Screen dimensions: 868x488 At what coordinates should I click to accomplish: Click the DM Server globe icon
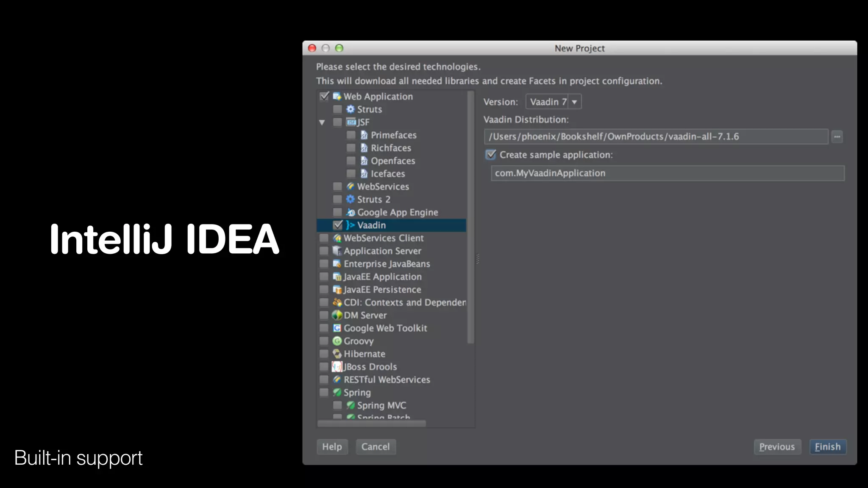coord(337,315)
